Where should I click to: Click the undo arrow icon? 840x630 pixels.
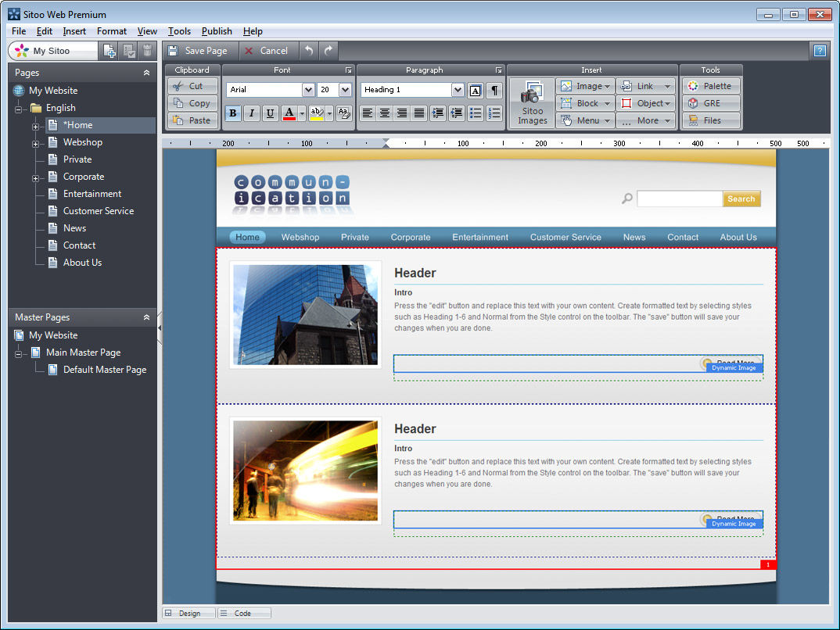click(x=309, y=51)
